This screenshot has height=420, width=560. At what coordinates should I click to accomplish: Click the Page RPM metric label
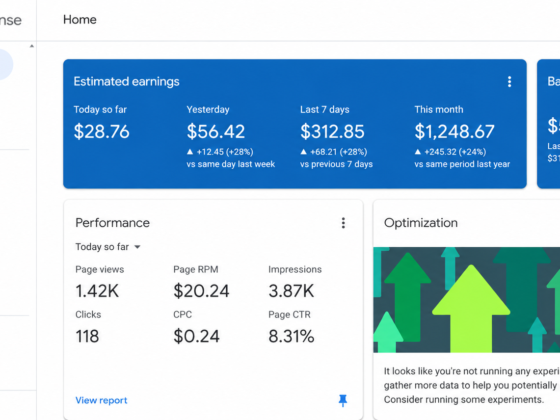[196, 269]
